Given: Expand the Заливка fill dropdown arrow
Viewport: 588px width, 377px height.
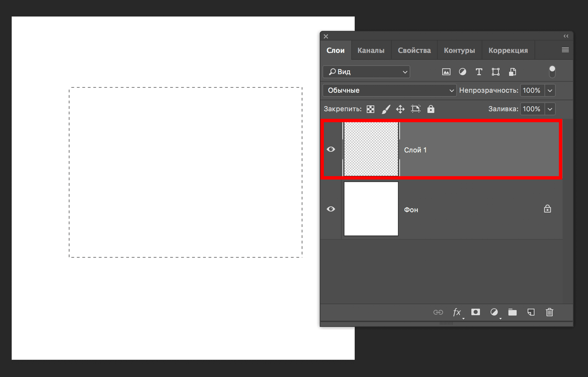Looking at the screenshot, I should pyautogui.click(x=550, y=109).
